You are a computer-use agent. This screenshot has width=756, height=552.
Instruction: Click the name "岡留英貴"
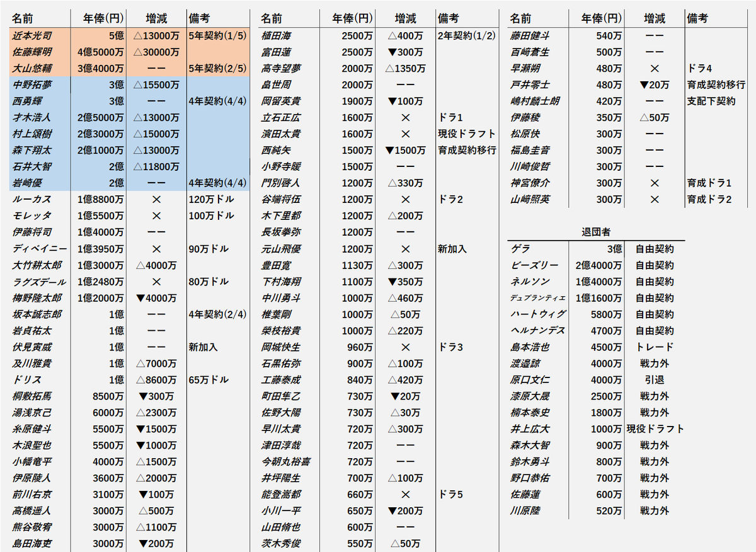click(282, 101)
